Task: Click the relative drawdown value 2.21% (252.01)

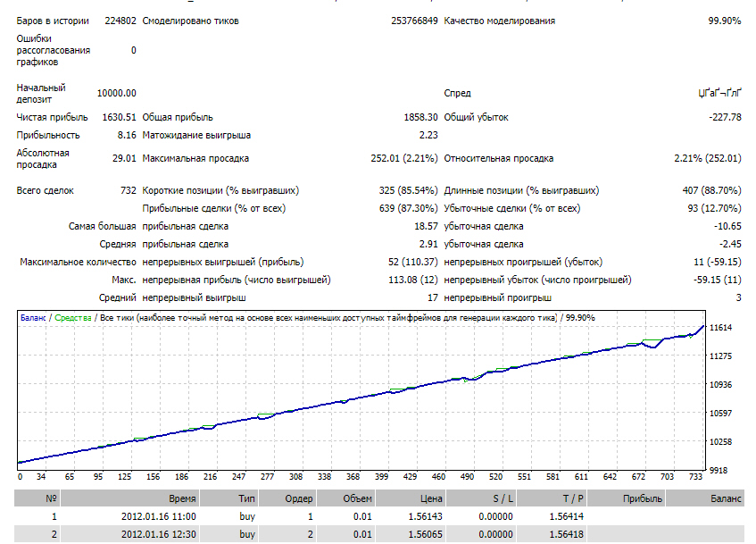Action: (x=707, y=158)
